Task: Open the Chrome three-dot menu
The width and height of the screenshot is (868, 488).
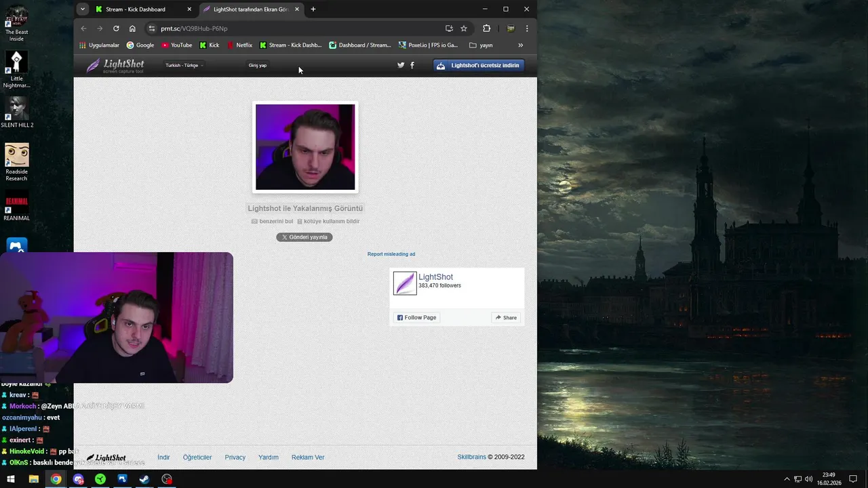Action: 527,28
